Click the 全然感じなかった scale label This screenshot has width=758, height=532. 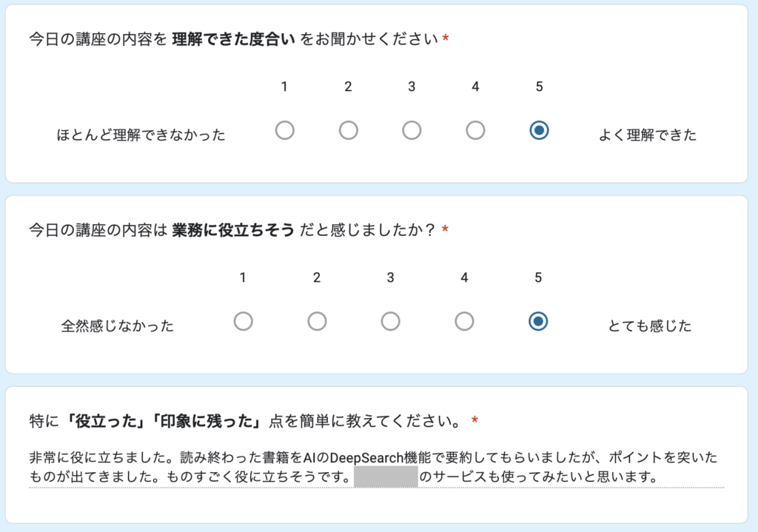click(x=118, y=326)
